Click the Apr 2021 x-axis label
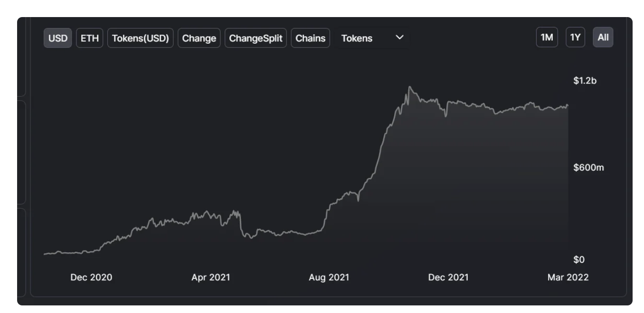This screenshot has height=313, width=644. coord(210,277)
